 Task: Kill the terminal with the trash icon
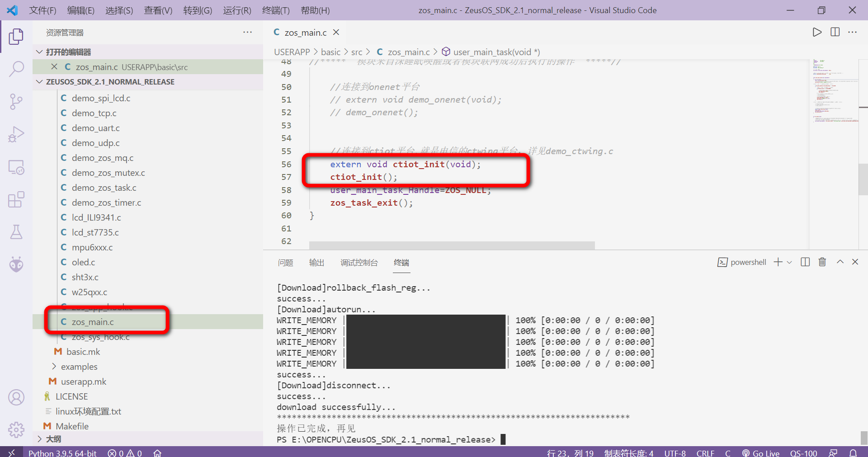click(x=822, y=262)
